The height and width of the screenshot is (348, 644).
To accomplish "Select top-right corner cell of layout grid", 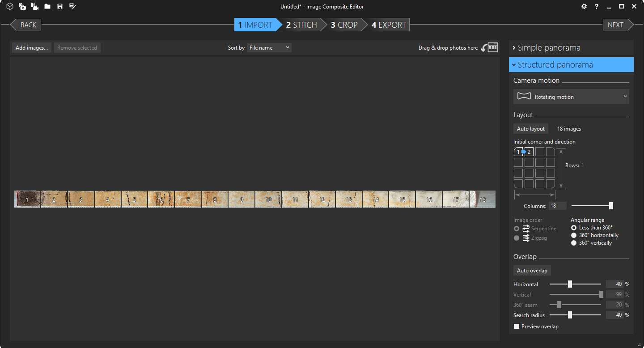I will 551,152.
